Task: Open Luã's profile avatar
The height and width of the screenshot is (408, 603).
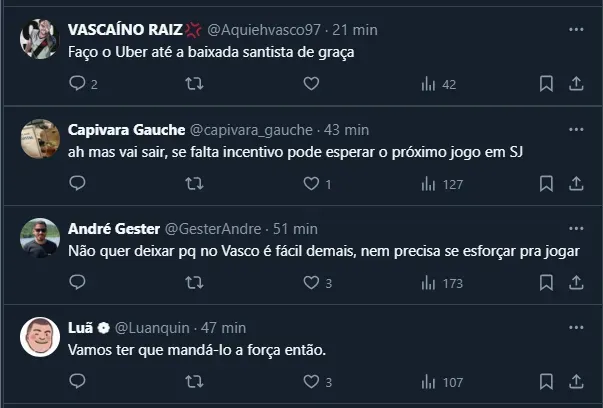Action: click(x=40, y=337)
